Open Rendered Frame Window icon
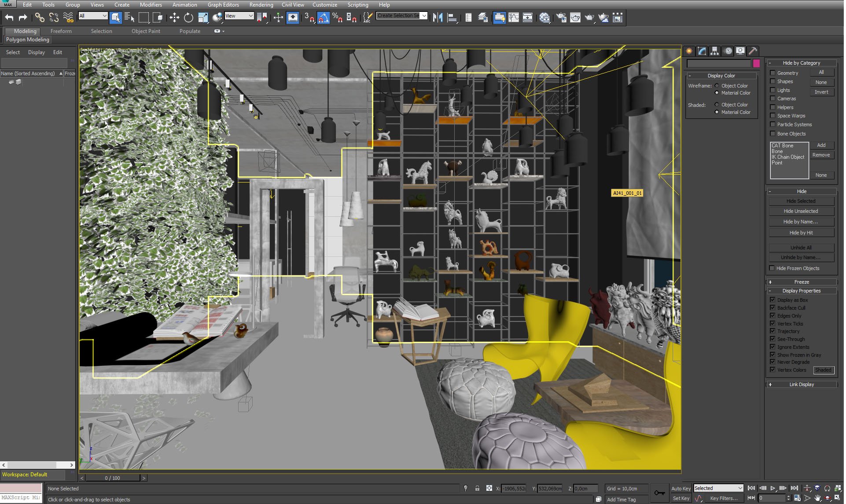 pos(575,18)
